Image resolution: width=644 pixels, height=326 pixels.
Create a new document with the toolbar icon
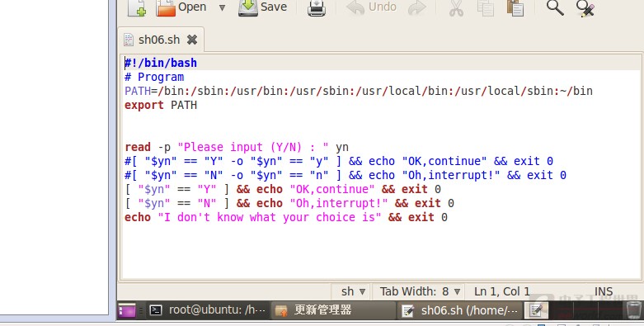point(137,7)
